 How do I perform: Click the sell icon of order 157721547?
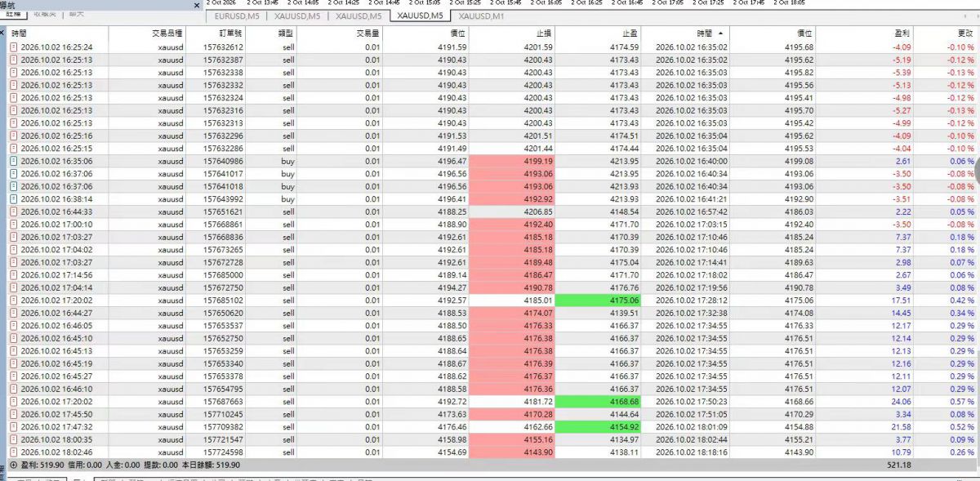click(x=13, y=439)
